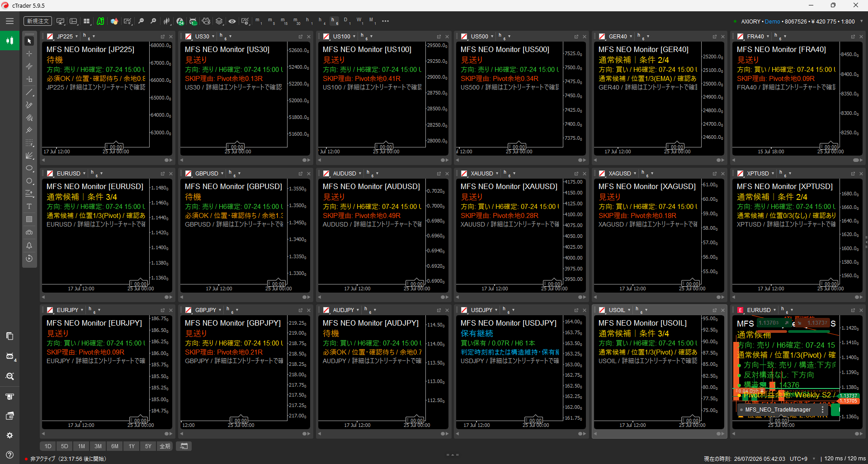Viewport: 868px width, 464px height.
Task: Click the zoom in magnifier icon
Action: click(x=153, y=21)
